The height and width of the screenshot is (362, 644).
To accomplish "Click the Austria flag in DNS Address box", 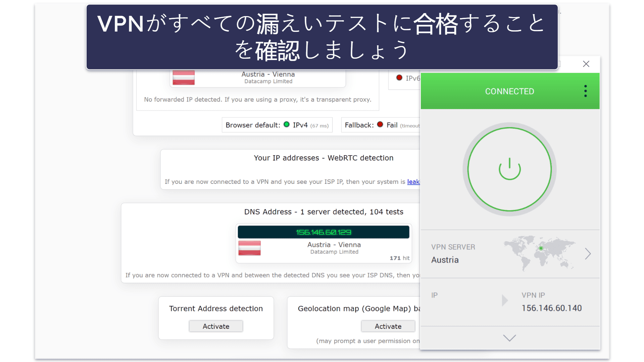I will coord(249,248).
